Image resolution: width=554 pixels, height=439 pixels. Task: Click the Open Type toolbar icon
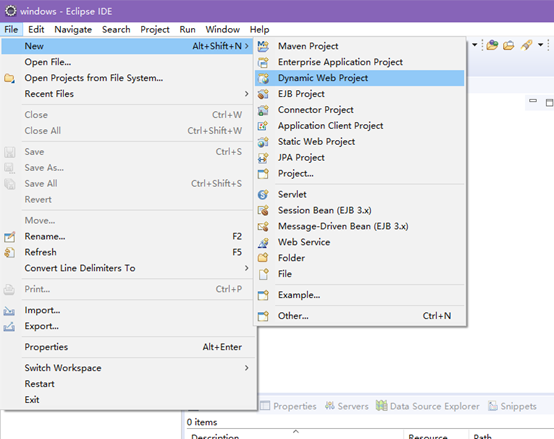point(492,45)
